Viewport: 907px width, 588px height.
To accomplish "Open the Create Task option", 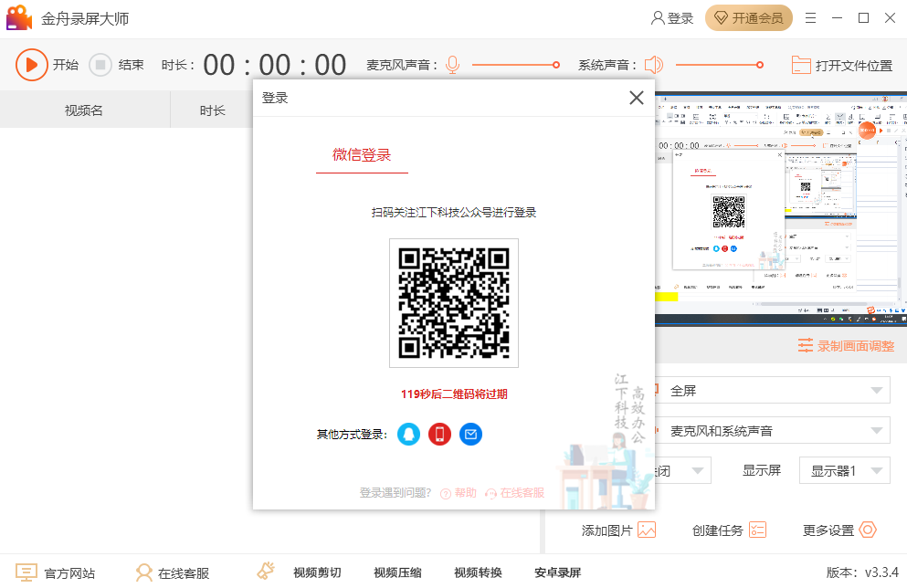I will (x=756, y=530).
